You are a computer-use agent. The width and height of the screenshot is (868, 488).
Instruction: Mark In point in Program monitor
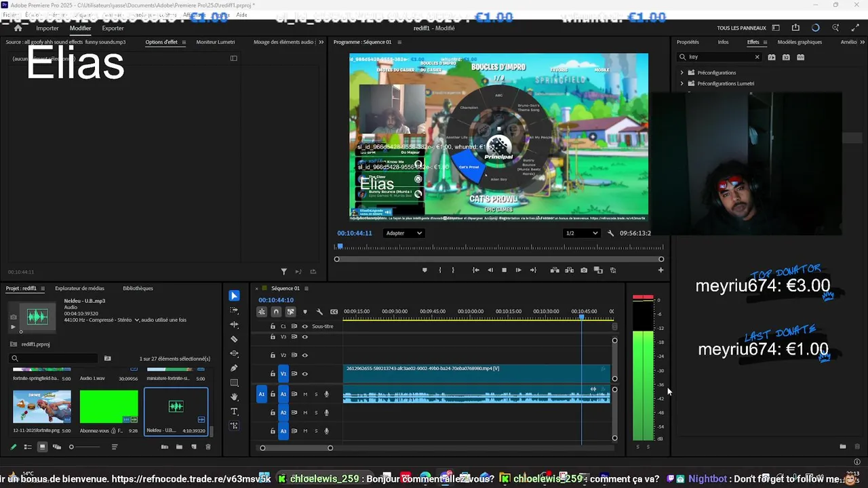tap(440, 270)
